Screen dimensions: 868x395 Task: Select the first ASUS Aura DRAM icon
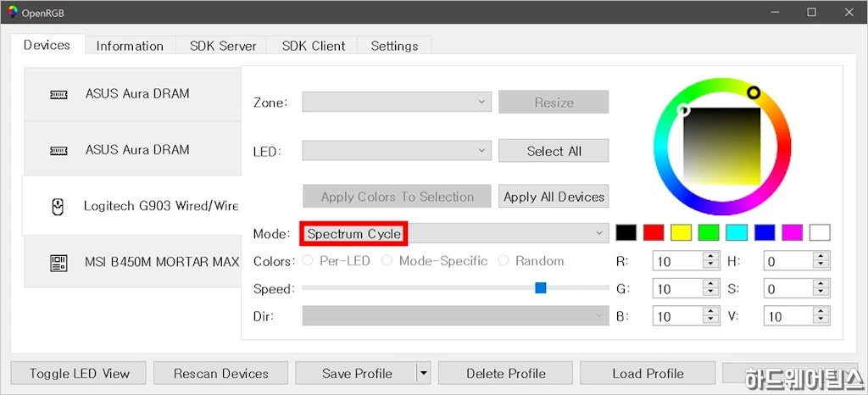coord(58,94)
